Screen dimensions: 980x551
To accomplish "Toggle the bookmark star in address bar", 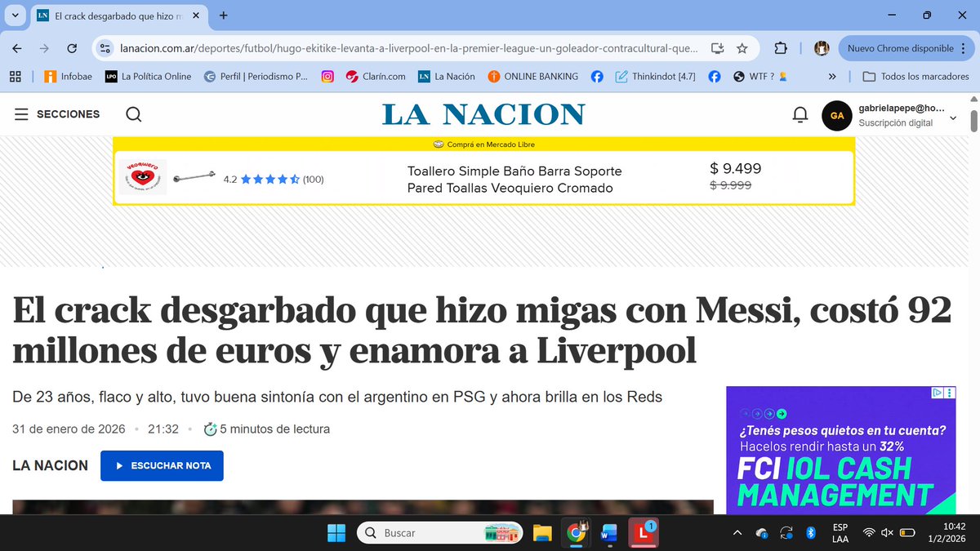I will pyautogui.click(x=742, y=48).
